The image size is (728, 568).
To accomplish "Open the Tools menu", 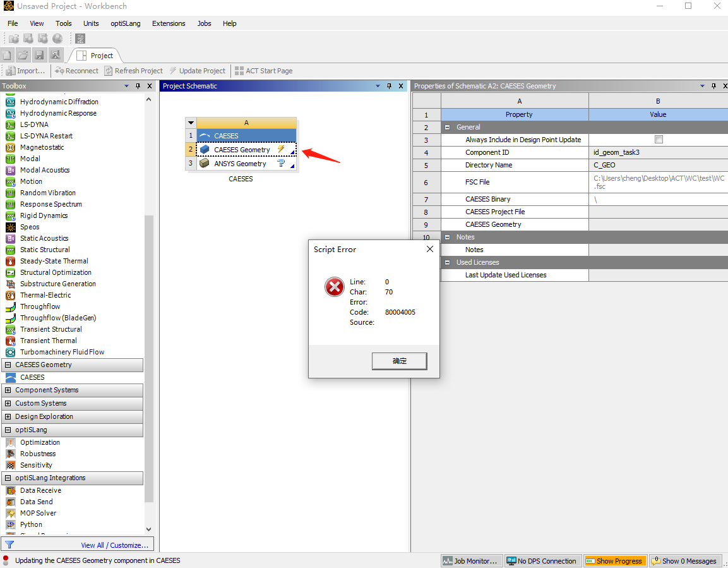I will 64,23.
